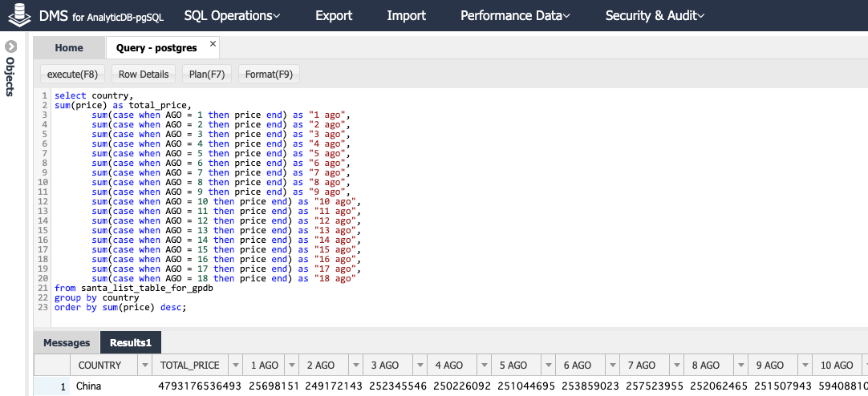This screenshot has height=396, width=868.
Task: Expand the Performance Data menu
Action: coord(515,15)
